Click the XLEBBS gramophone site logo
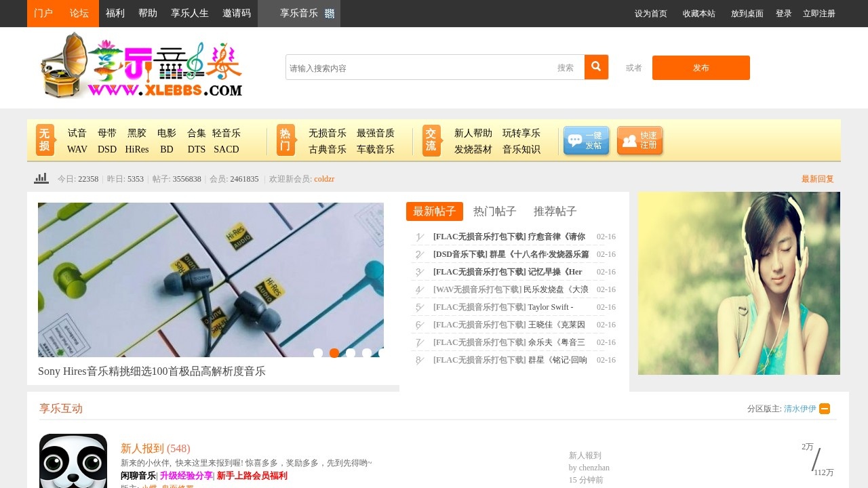The height and width of the screenshot is (488, 868). [141, 66]
